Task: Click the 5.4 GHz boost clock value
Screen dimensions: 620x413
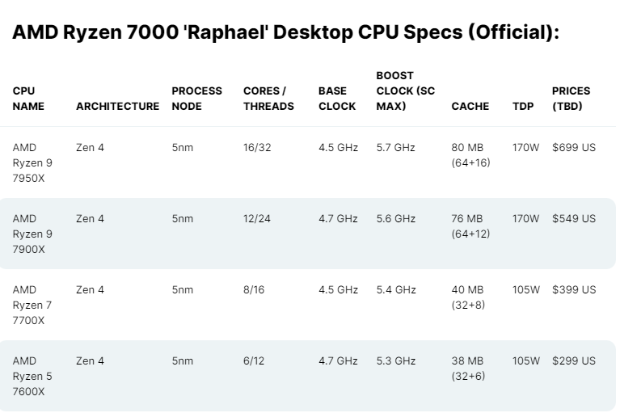Action: pyautogui.click(x=396, y=289)
